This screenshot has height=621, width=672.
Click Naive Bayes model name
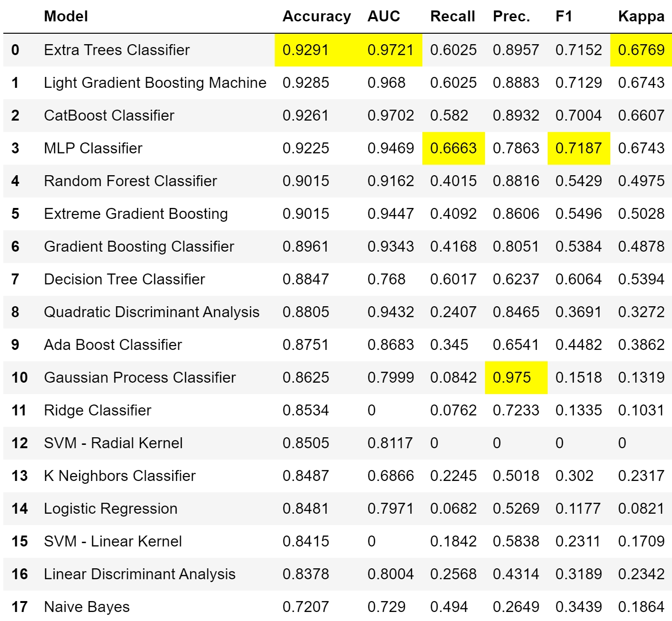(x=87, y=607)
